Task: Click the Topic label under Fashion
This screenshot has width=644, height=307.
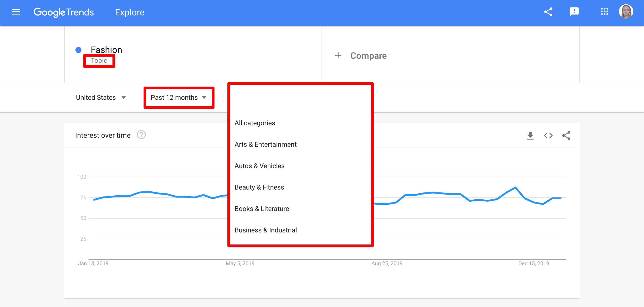Action: click(x=99, y=61)
